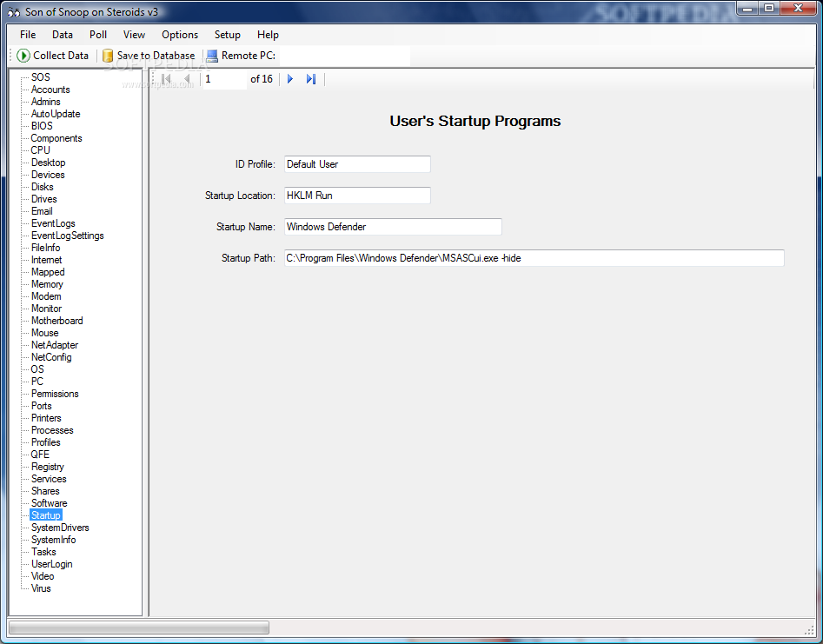Viewport: 823px width, 644px height.
Task: Select Motherboard in the tree
Action: [57, 321]
